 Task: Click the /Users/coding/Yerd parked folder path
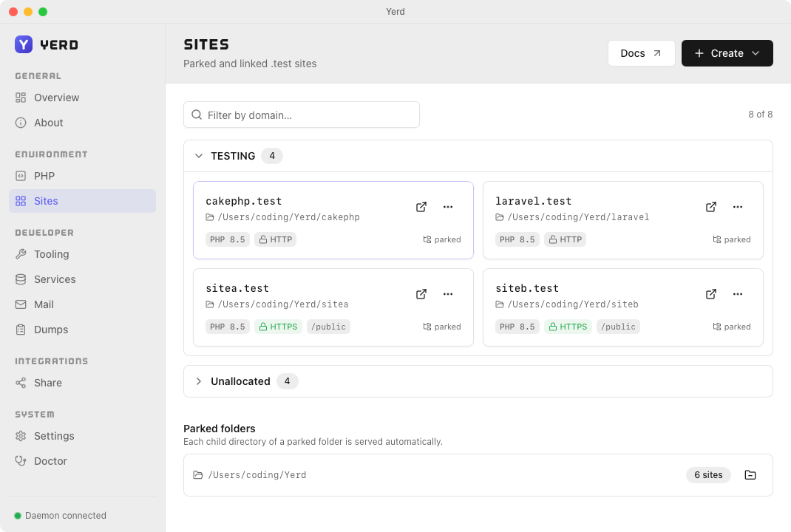[x=257, y=475]
